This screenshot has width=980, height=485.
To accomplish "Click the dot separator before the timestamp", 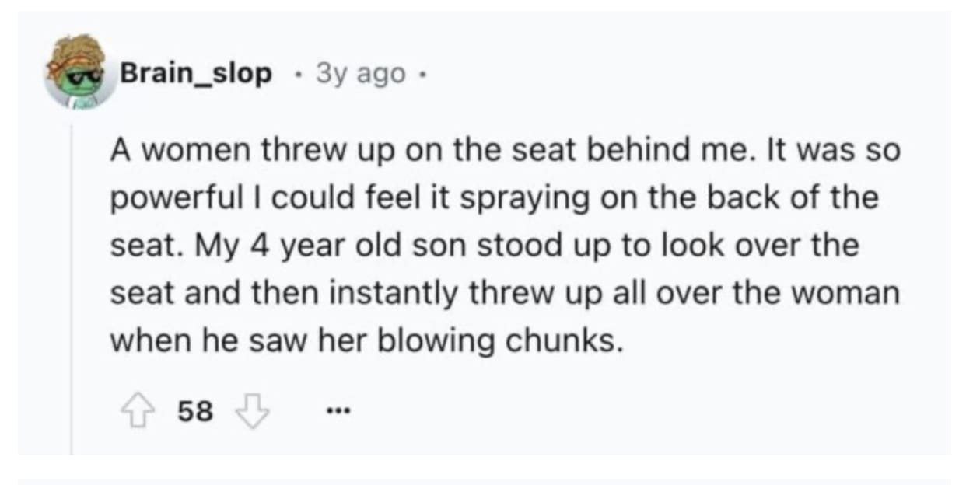I will 296,74.
